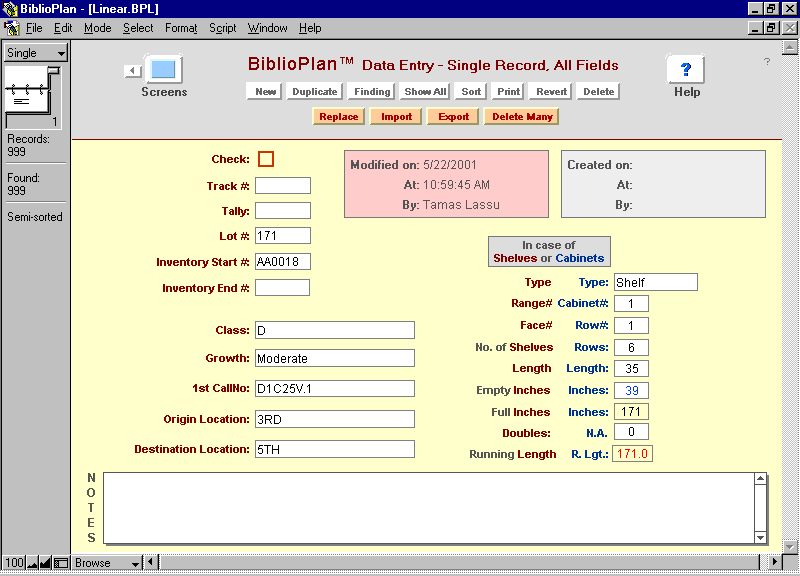
Task: Click the small back arrow beside Screens
Action: (133, 70)
